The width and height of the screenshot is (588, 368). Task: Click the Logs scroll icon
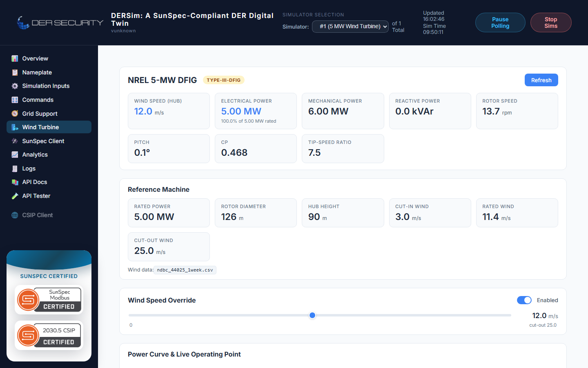[15, 168]
